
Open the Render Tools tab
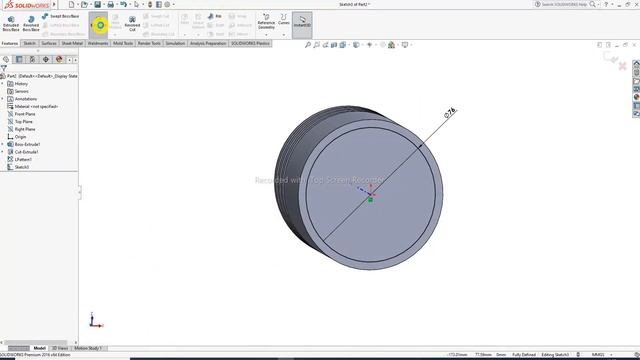coord(149,43)
